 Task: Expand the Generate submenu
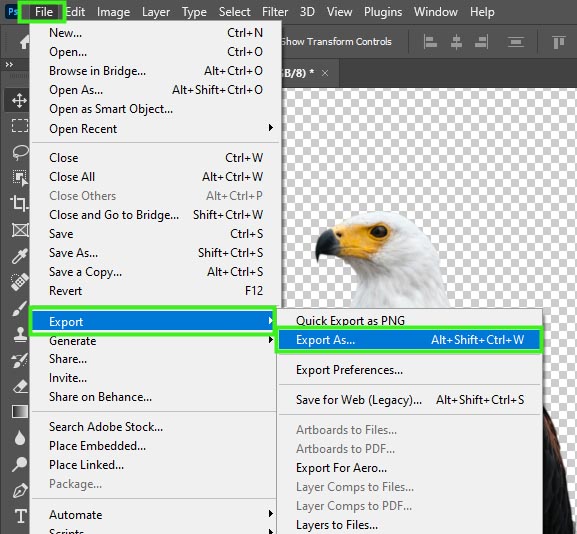(x=155, y=341)
